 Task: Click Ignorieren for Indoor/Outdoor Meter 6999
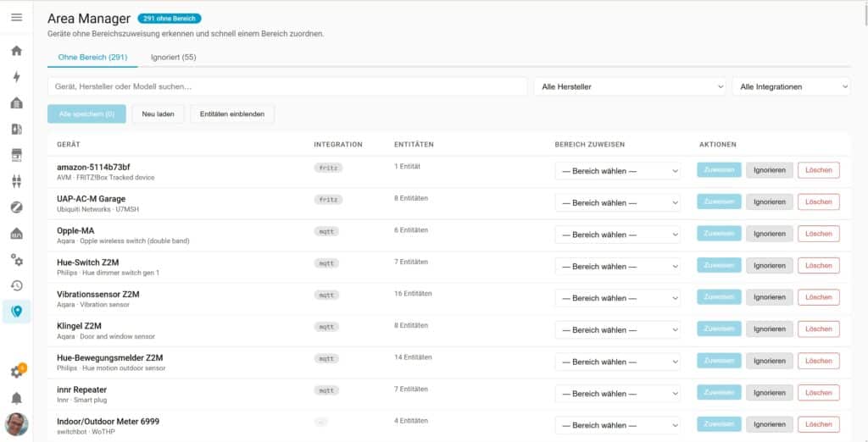[x=770, y=424]
